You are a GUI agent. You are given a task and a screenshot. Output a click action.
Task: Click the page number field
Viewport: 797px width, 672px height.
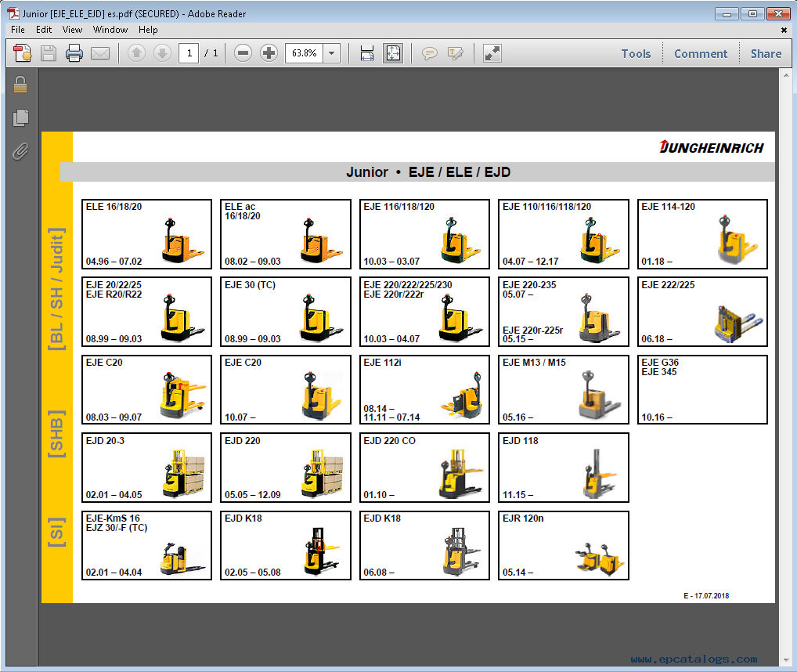coord(189,52)
